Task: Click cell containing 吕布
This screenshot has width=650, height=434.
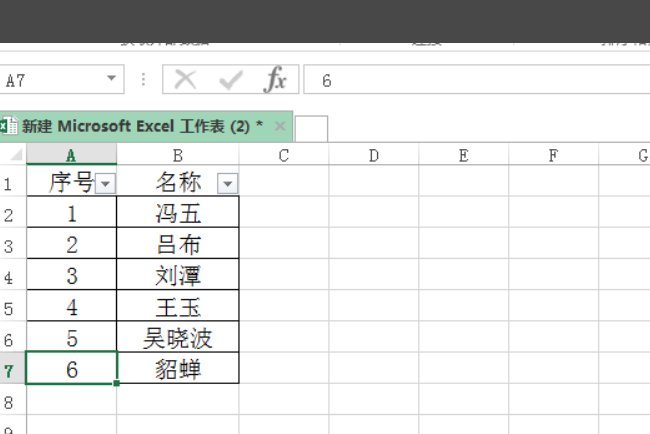Action: pos(178,243)
